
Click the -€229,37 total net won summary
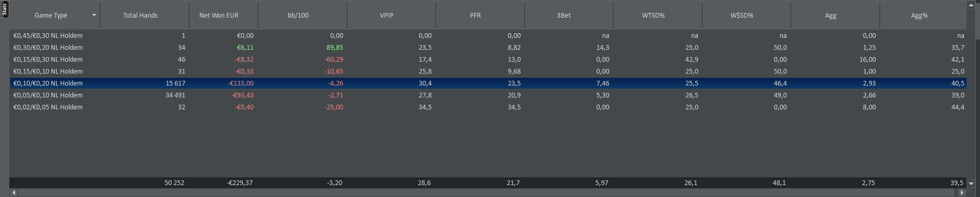(x=240, y=183)
